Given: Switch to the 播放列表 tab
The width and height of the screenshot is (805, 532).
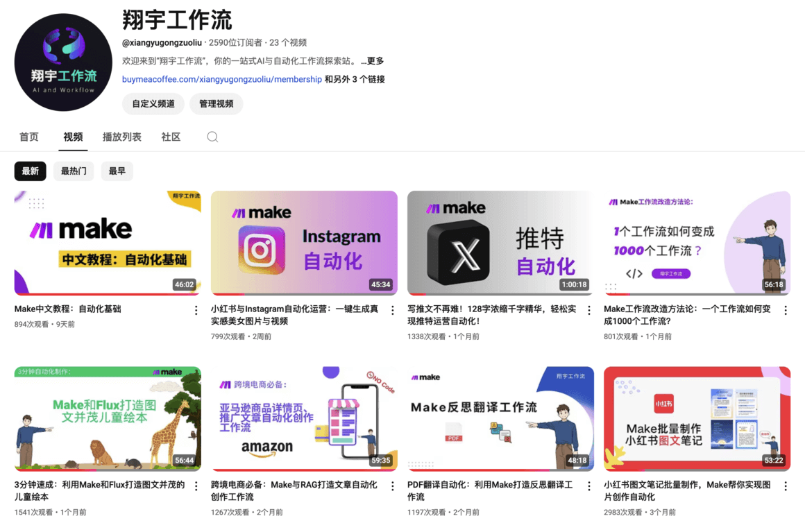Looking at the screenshot, I should [x=122, y=137].
